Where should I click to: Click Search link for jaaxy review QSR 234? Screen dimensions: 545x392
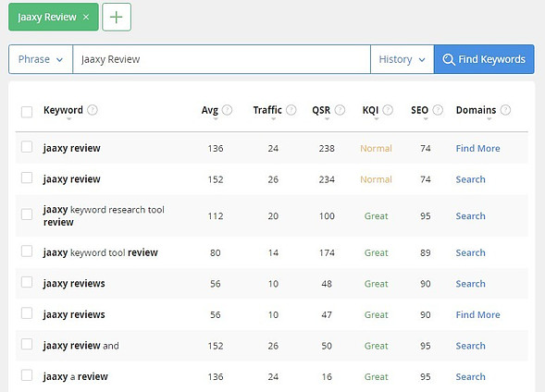(x=471, y=179)
